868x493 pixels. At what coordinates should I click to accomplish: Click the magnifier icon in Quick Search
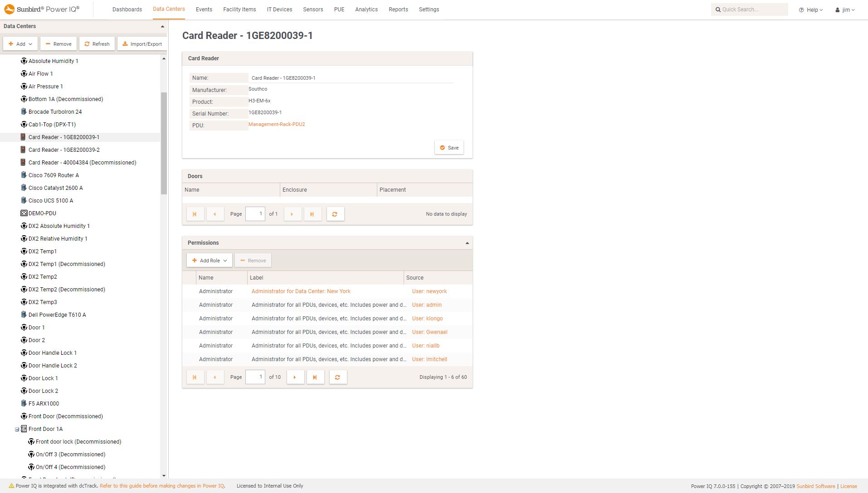(x=718, y=9)
